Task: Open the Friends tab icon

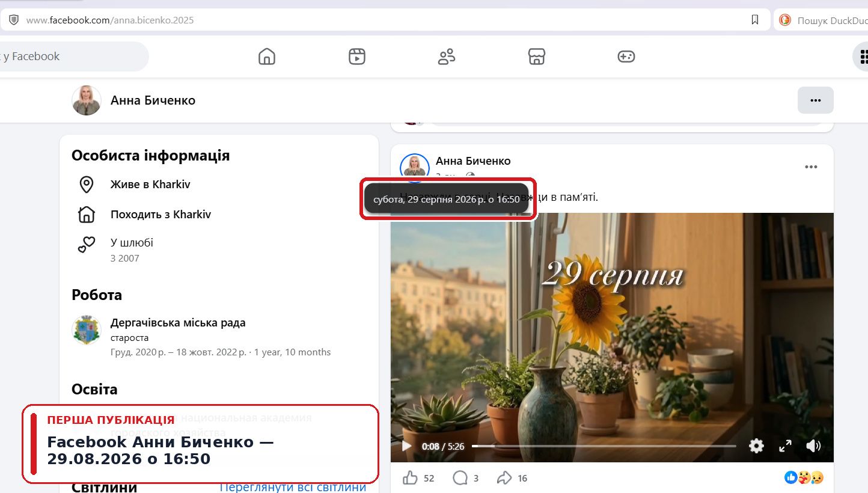Action: [447, 57]
